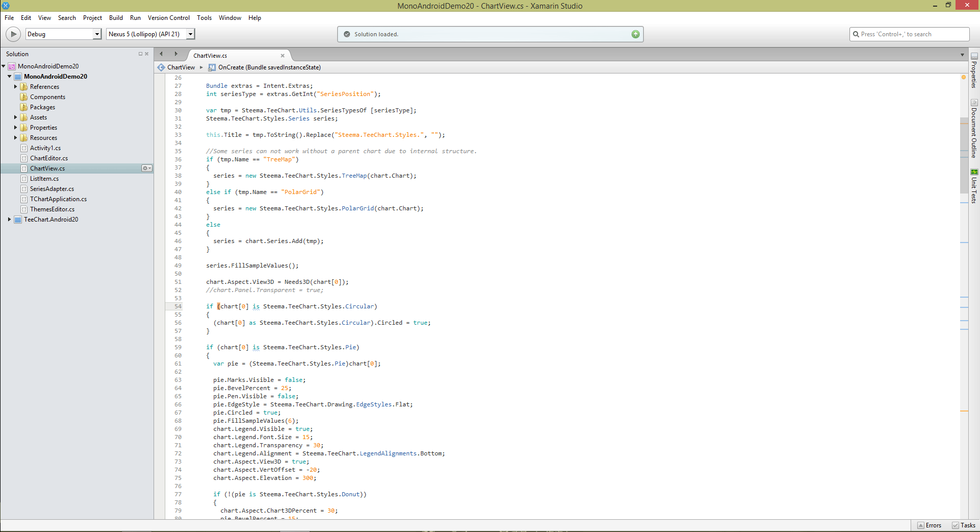Open the Run menu

click(135, 18)
